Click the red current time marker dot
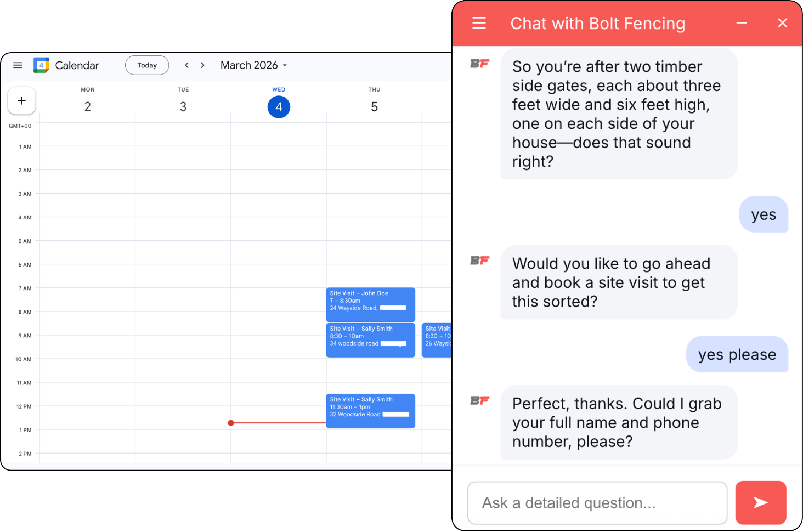This screenshot has width=803, height=532. pyautogui.click(x=231, y=423)
